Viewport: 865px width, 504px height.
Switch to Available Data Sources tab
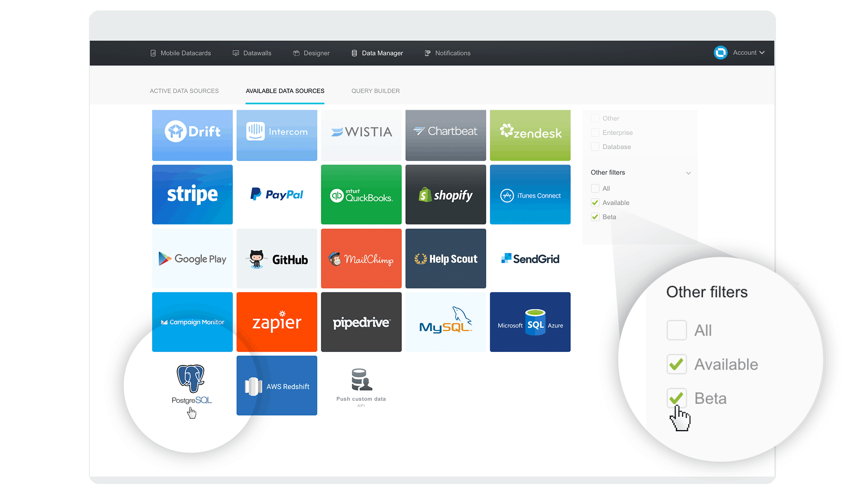[x=285, y=91]
